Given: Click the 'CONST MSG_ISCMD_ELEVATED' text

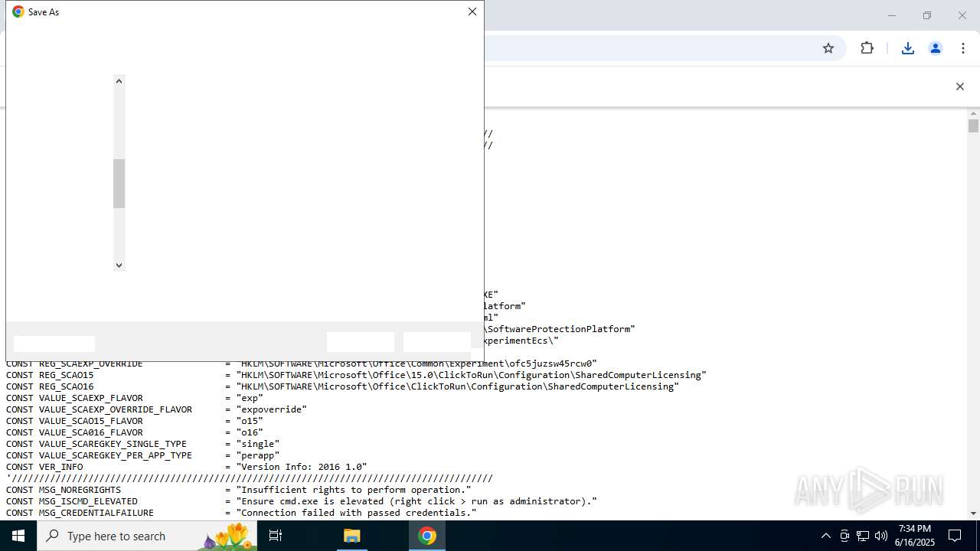Looking at the screenshot, I should click(72, 501).
